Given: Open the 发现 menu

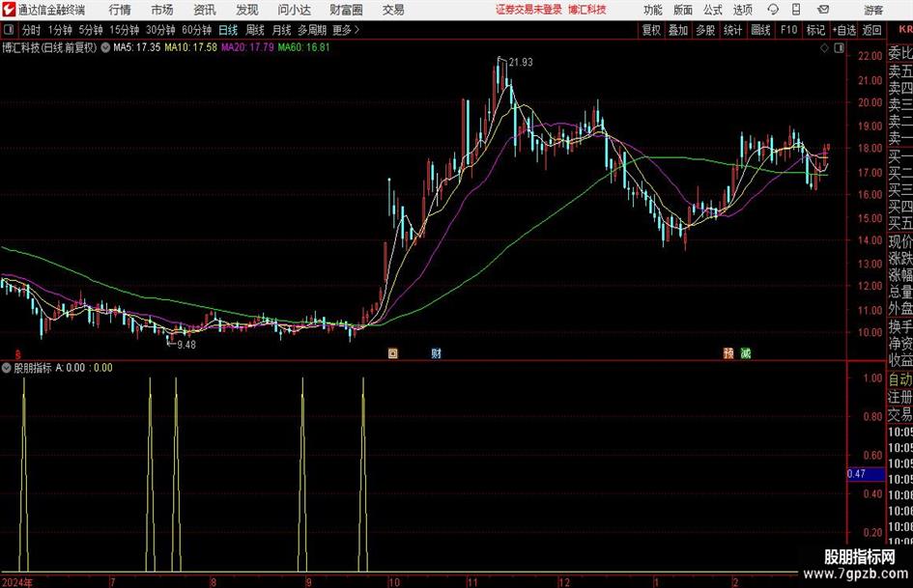Looking at the screenshot, I should coord(247,10).
